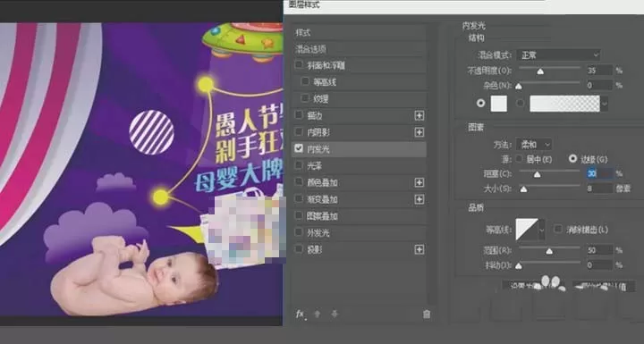This screenshot has height=344, width=644.
Task: Choose the 边缘 source radio button
Action: 573,158
